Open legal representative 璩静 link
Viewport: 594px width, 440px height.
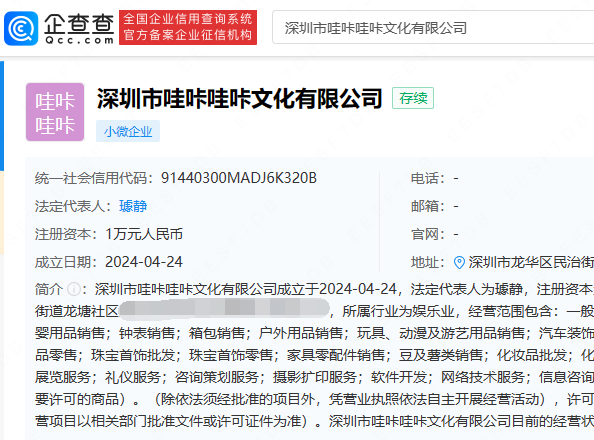point(133,206)
